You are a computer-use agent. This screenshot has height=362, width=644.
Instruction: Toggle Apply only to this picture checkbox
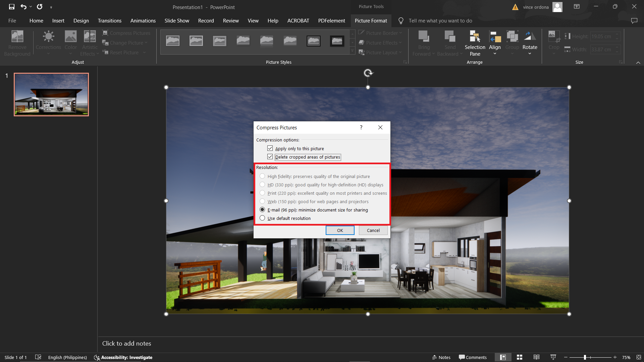coord(270,148)
